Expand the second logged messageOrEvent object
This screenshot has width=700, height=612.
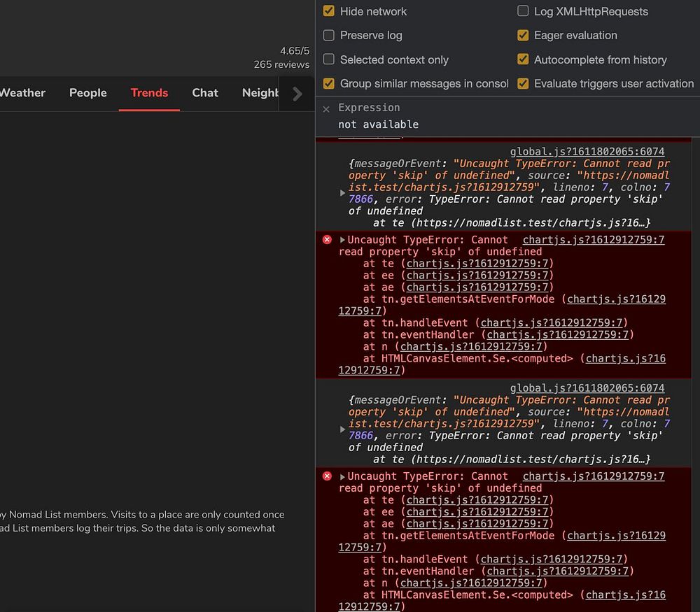click(342, 429)
